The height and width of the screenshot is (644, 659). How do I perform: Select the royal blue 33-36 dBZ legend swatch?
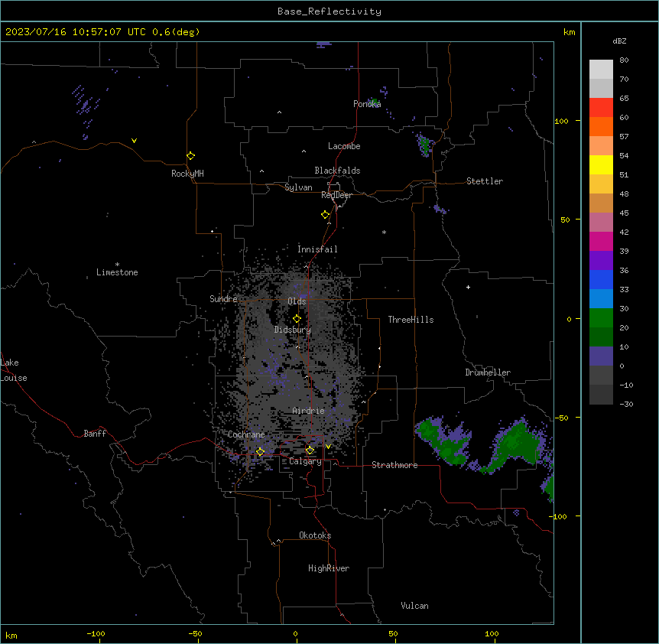(601, 279)
